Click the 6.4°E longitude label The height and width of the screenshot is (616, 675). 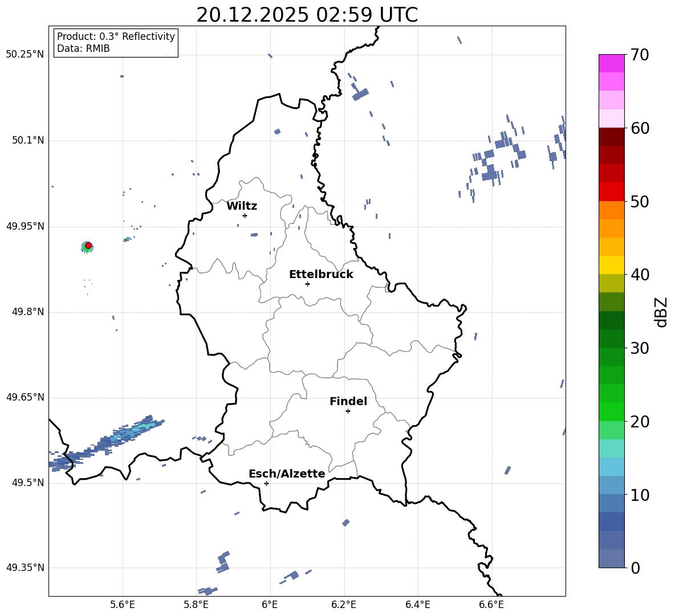click(x=417, y=605)
